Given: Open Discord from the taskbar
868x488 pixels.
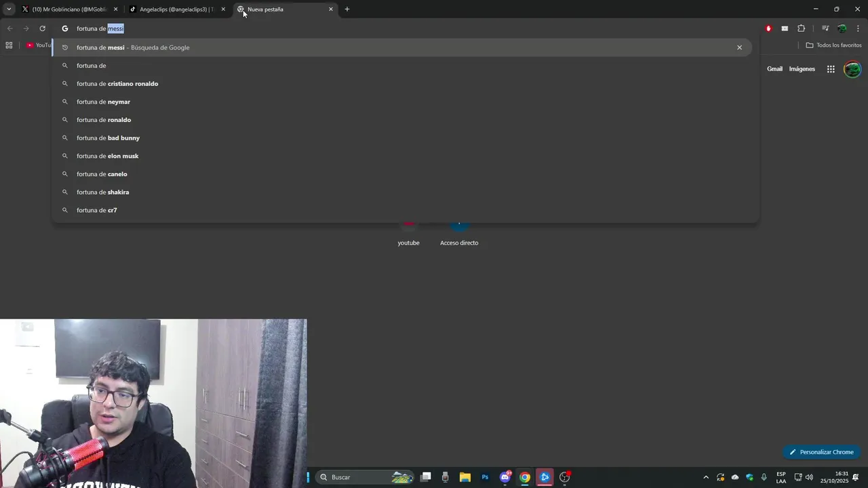Looking at the screenshot, I should 505,477.
